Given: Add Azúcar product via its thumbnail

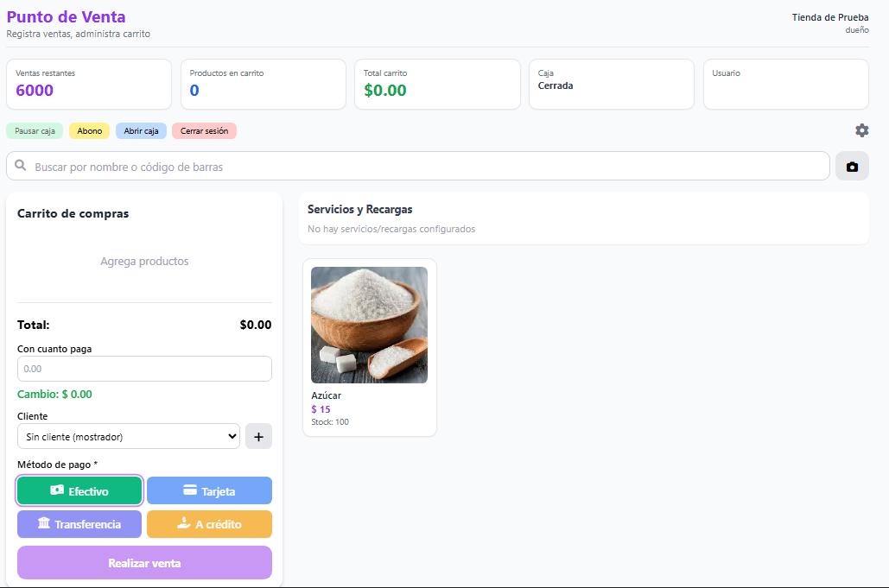Looking at the screenshot, I should [x=369, y=326].
